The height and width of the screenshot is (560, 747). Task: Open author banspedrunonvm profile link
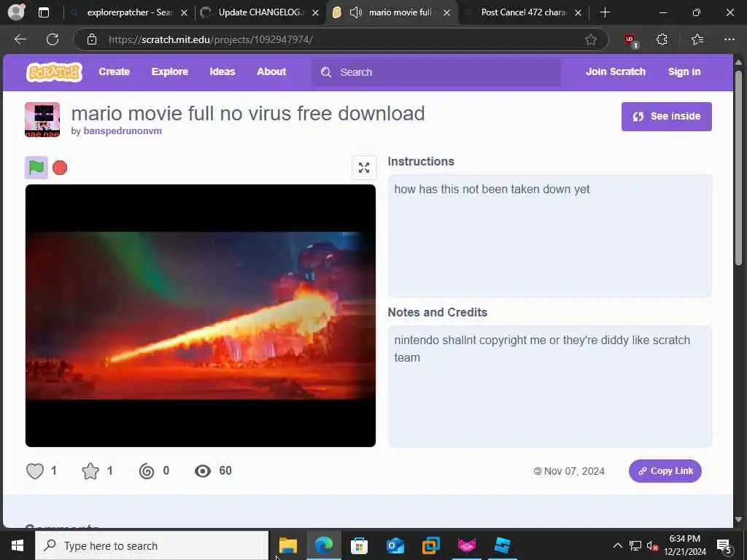[x=123, y=131]
